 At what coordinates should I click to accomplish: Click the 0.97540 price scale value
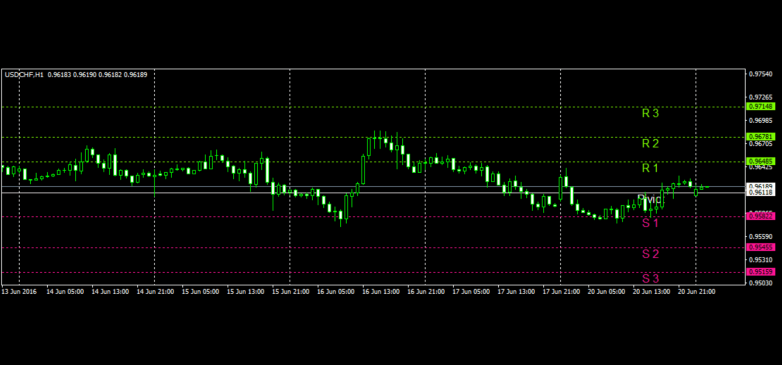coord(761,74)
